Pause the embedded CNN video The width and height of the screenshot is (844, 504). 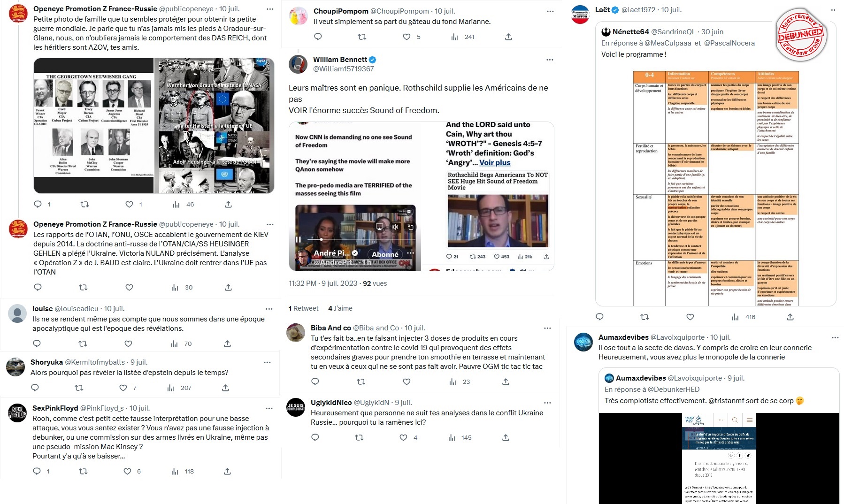(298, 239)
